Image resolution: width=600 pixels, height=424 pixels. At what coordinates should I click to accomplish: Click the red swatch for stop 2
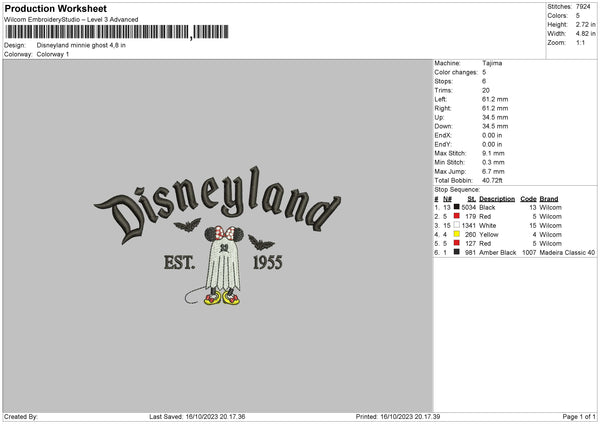point(457,216)
